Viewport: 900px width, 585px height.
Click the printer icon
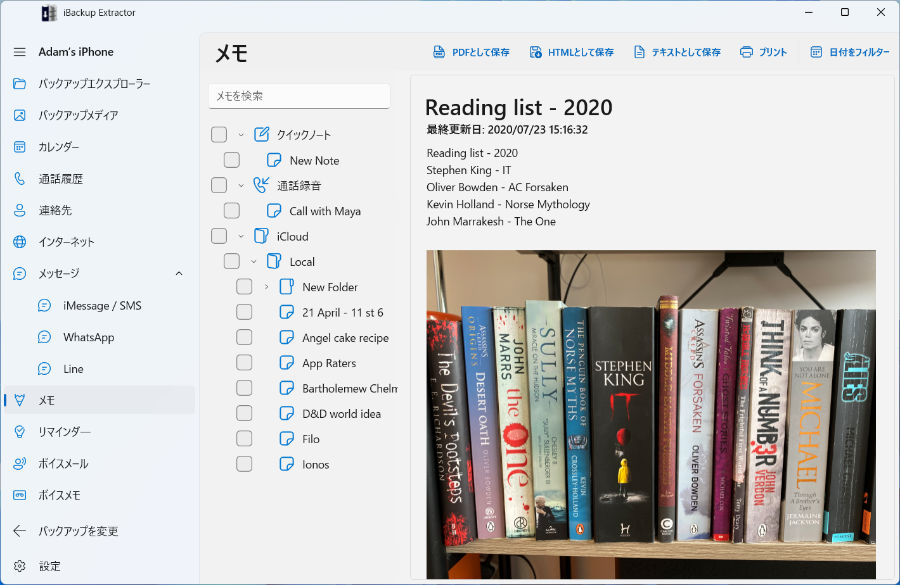(746, 52)
